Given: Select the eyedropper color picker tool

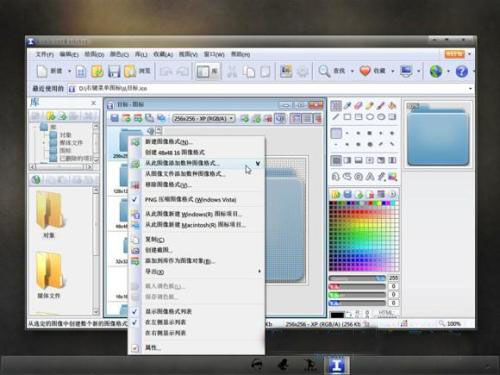Looking at the screenshot, I should [x=347, y=106].
